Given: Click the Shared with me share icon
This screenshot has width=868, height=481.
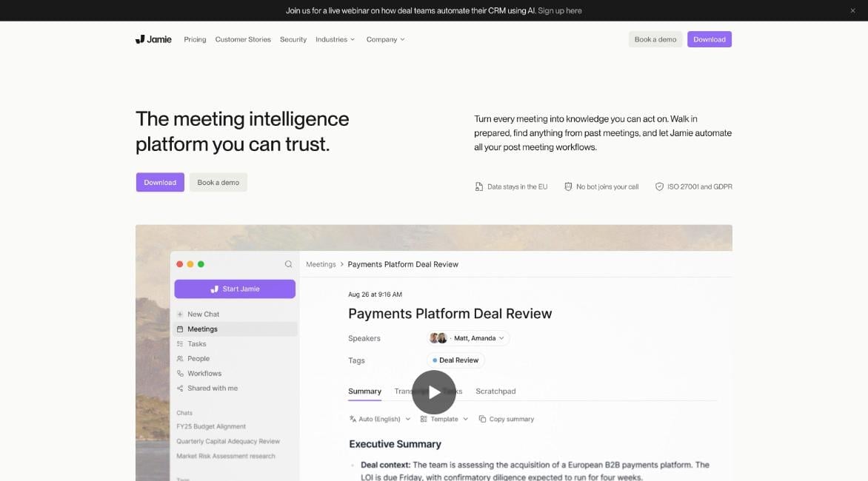Looking at the screenshot, I should tap(180, 388).
